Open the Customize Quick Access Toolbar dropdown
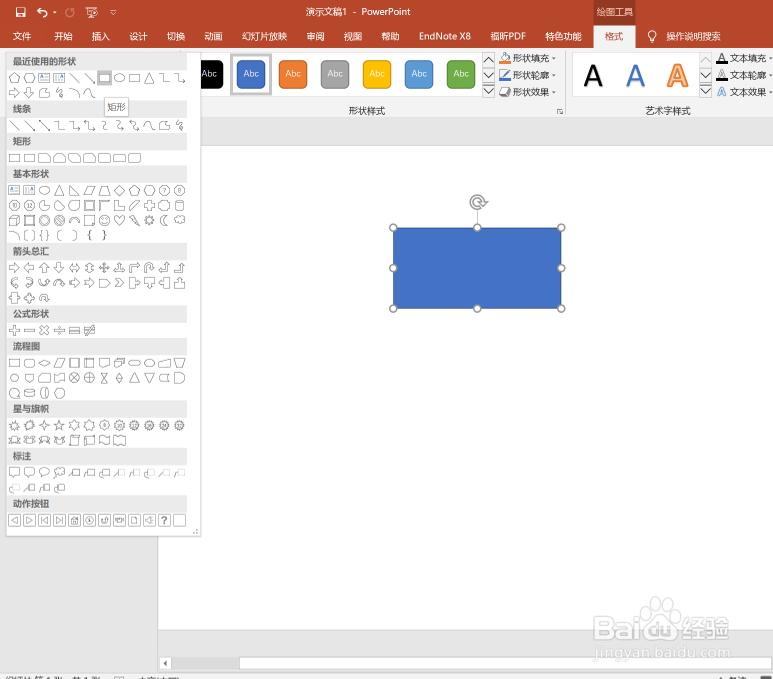The height and width of the screenshot is (679, 773). [x=113, y=12]
